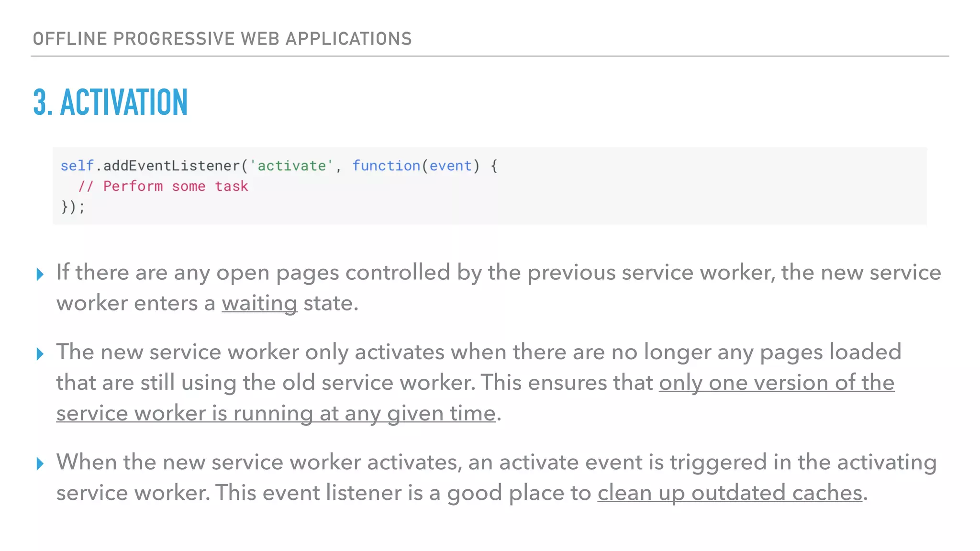Click the 'activate' string in code
The height and width of the screenshot is (551, 980).
(x=291, y=166)
